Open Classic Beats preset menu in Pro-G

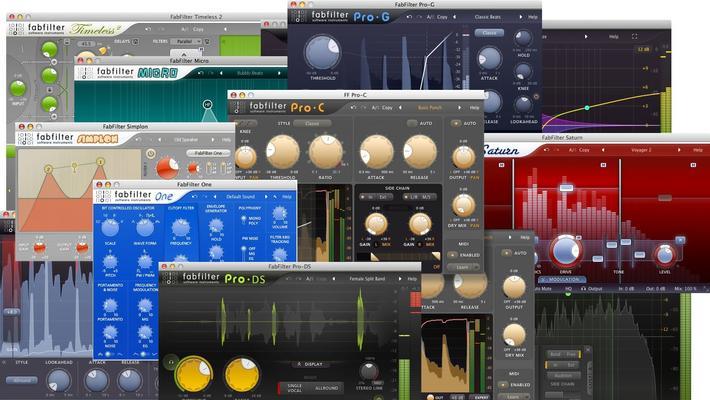(488, 17)
